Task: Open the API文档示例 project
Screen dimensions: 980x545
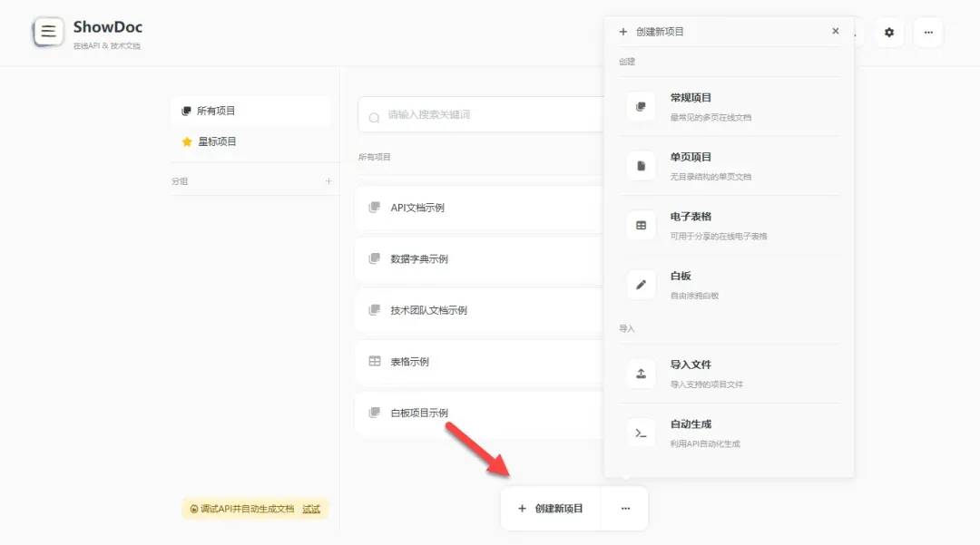Action: 417,208
